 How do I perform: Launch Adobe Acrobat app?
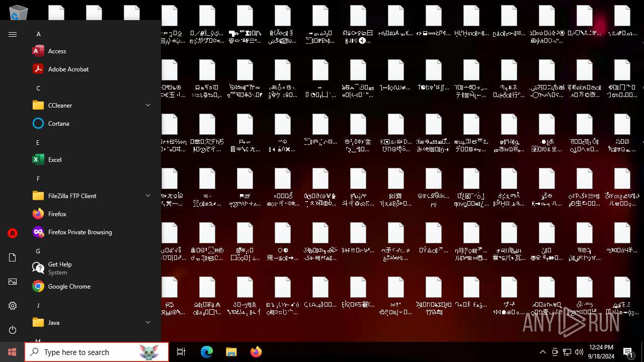pyautogui.click(x=93, y=69)
